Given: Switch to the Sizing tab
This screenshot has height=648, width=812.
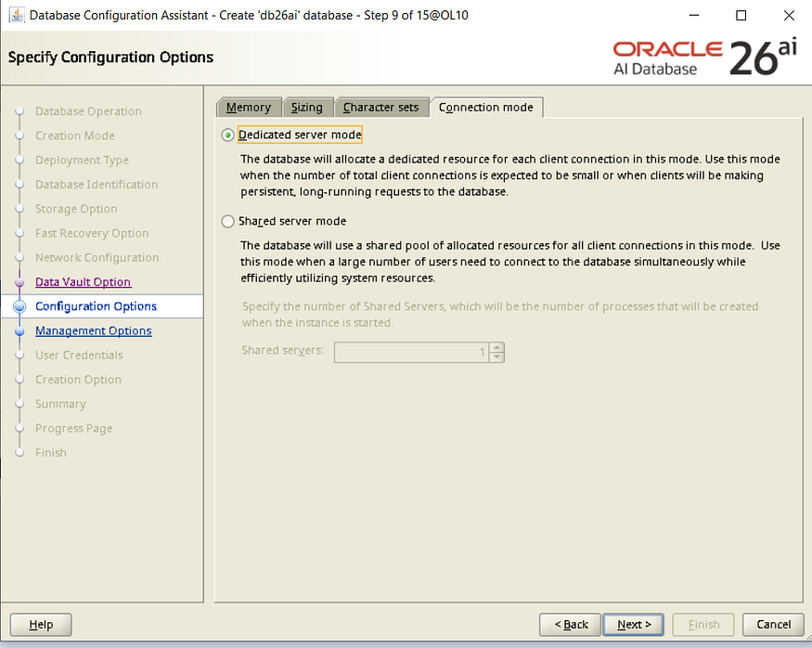Looking at the screenshot, I should [307, 107].
